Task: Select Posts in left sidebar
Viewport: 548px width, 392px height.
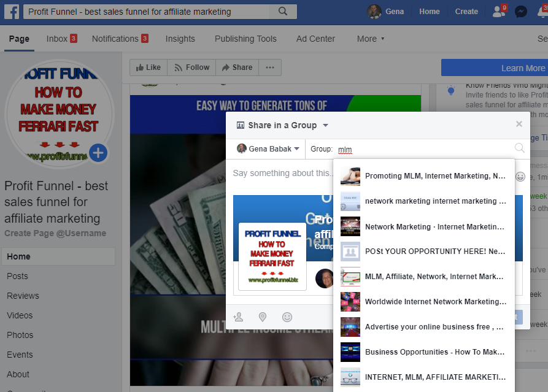Action: (x=17, y=276)
